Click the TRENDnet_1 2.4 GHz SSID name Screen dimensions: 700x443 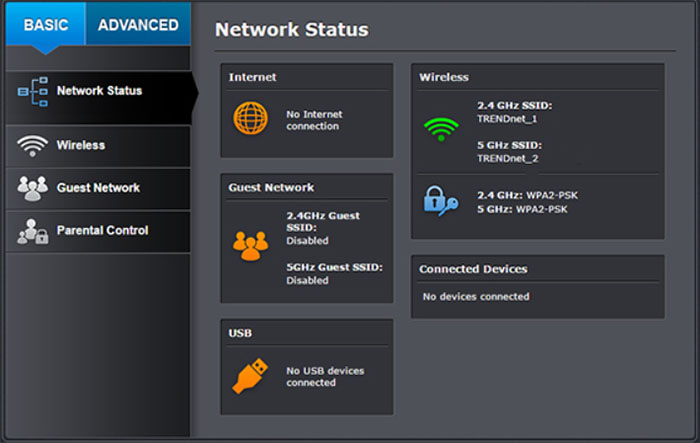point(507,119)
